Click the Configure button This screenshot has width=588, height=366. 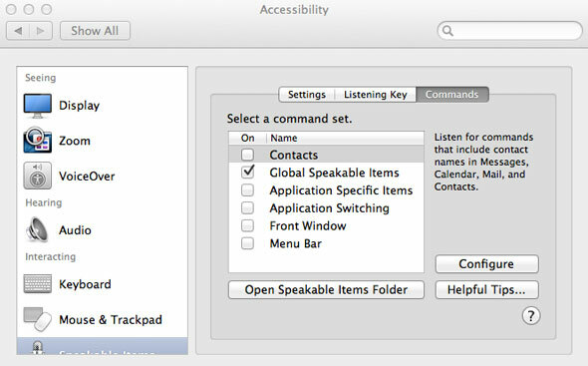pyautogui.click(x=486, y=264)
